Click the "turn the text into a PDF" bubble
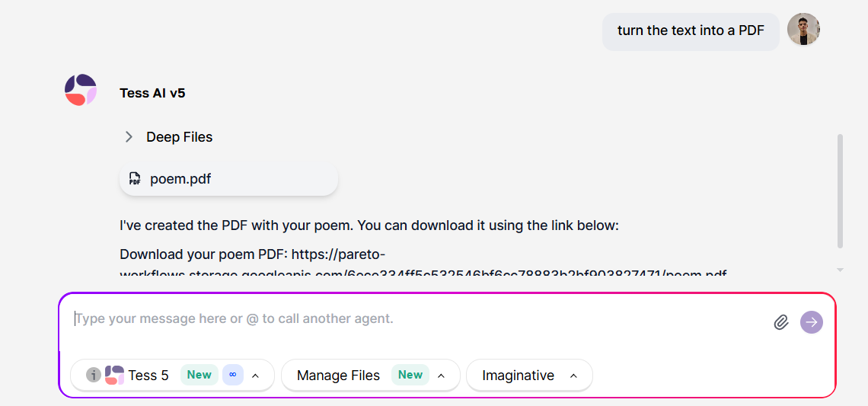Screen dimensions: 868x406 (691, 31)
